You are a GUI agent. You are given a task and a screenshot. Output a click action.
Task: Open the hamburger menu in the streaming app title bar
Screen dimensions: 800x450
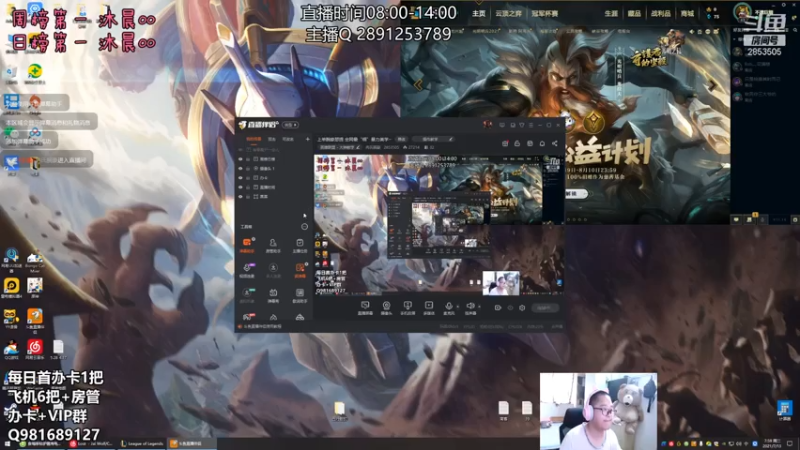(x=531, y=125)
